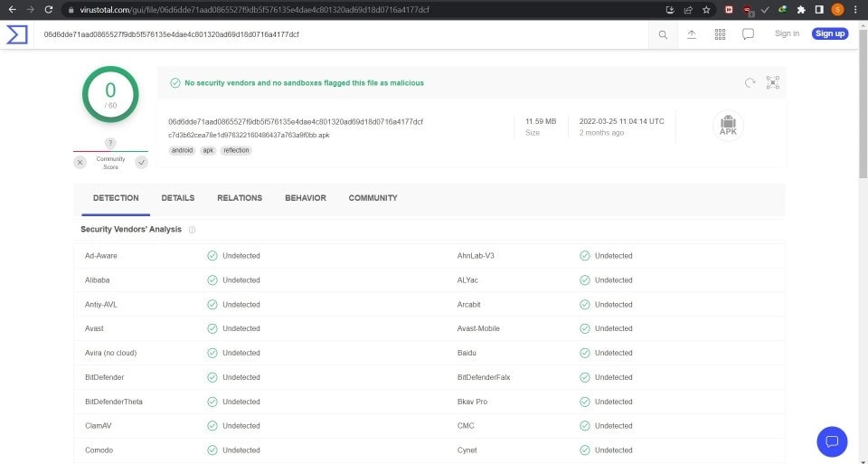Click the Alibaba vendor name
The height and width of the screenshot is (464, 868).
98,280
